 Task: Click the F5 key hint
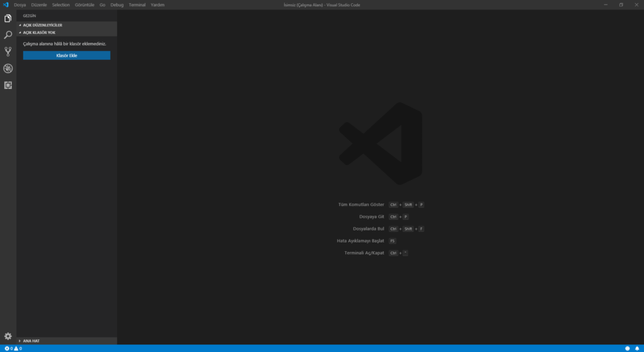point(392,241)
